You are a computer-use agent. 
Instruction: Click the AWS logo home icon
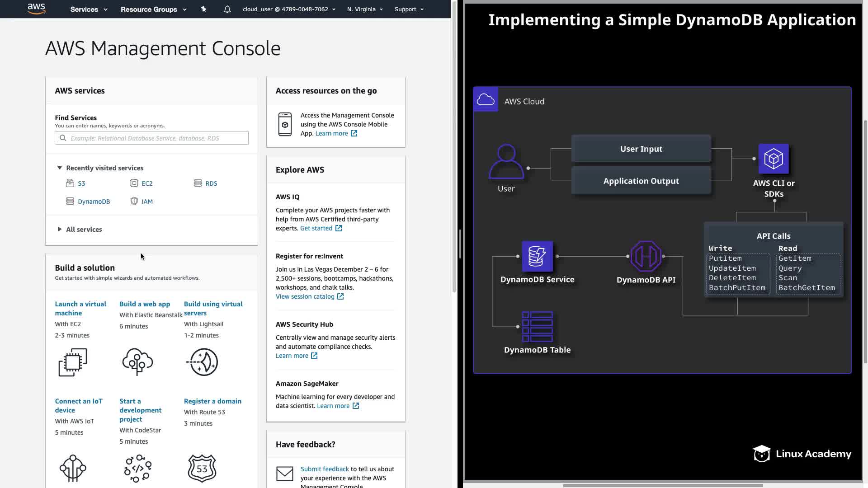click(x=36, y=9)
